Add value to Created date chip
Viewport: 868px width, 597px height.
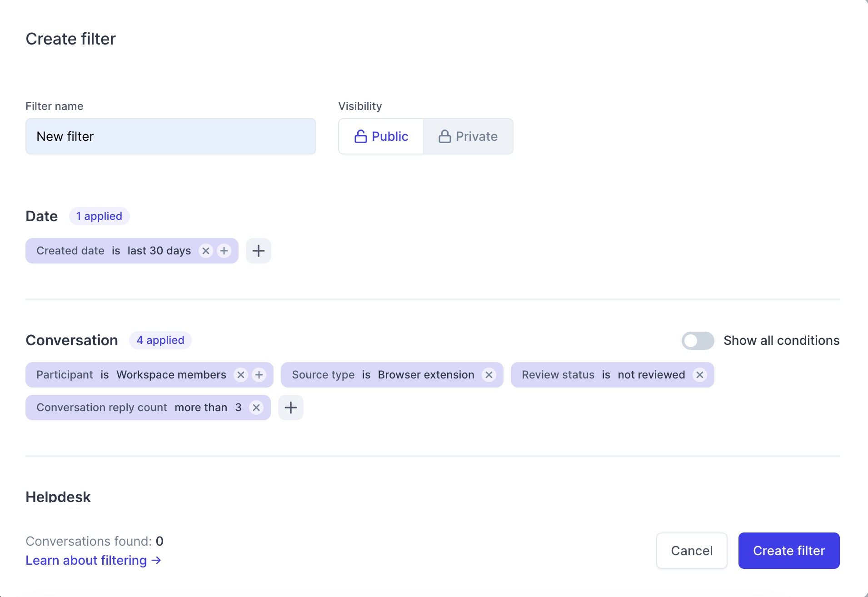point(224,251)
